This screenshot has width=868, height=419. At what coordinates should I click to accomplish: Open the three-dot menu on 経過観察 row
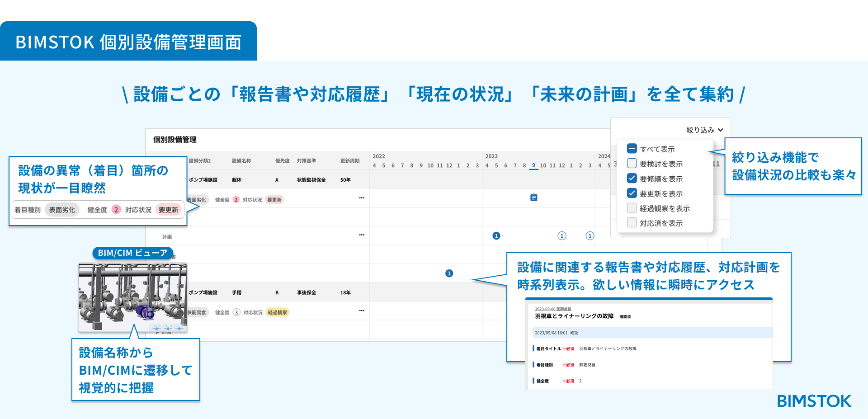pyautogui.click(x=362, y=311)
